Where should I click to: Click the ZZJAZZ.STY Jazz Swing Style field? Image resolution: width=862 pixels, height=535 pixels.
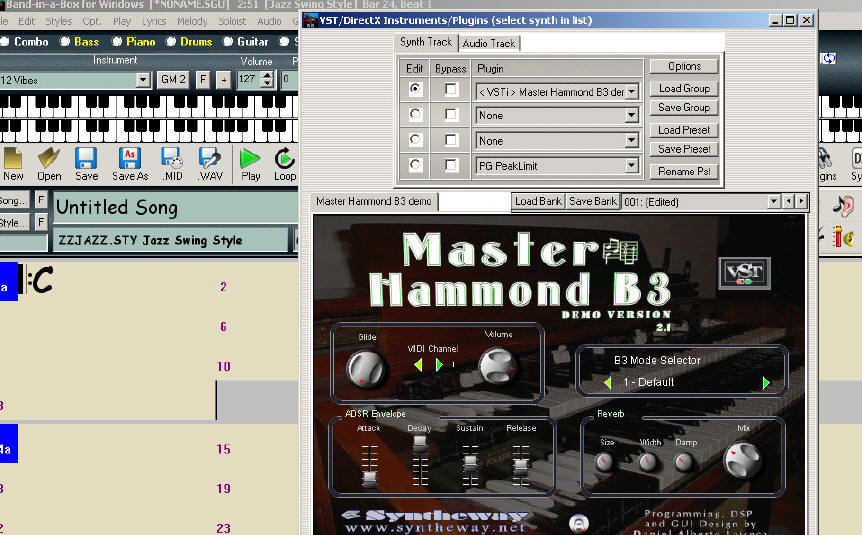[170, 240]
